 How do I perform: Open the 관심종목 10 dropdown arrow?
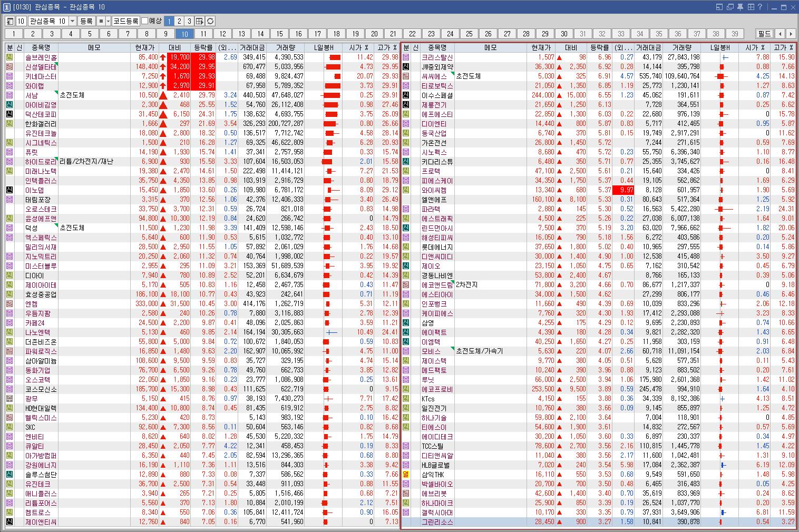pos(72,21)
